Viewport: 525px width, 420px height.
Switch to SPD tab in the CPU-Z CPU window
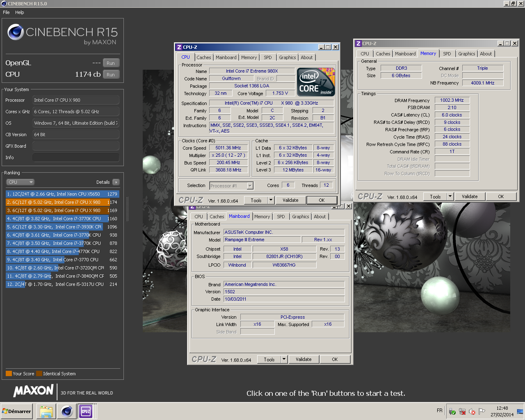268,57
